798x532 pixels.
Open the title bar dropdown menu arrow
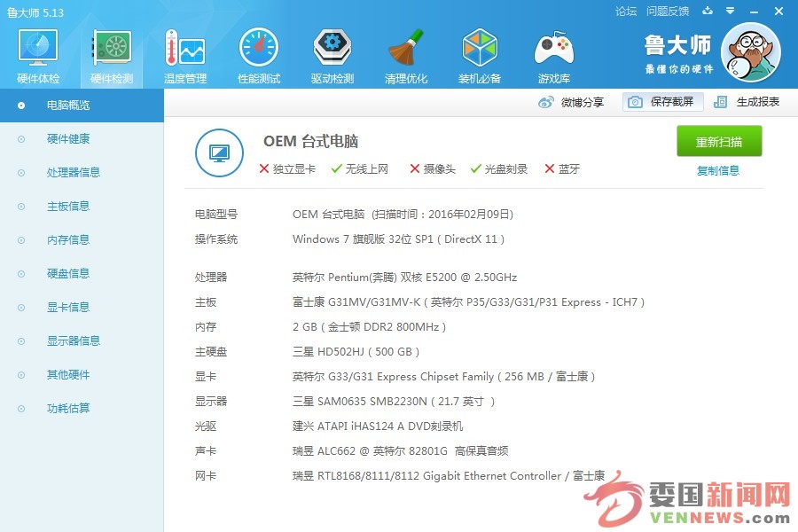730,11
